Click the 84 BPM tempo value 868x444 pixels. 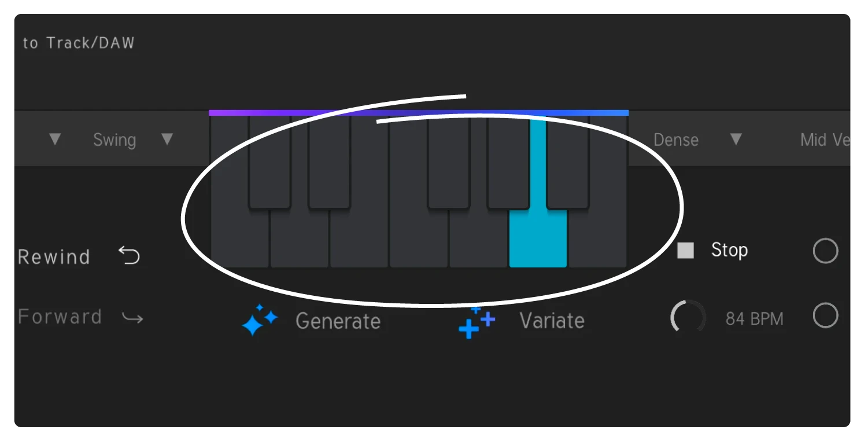click(x=754, y=318)
